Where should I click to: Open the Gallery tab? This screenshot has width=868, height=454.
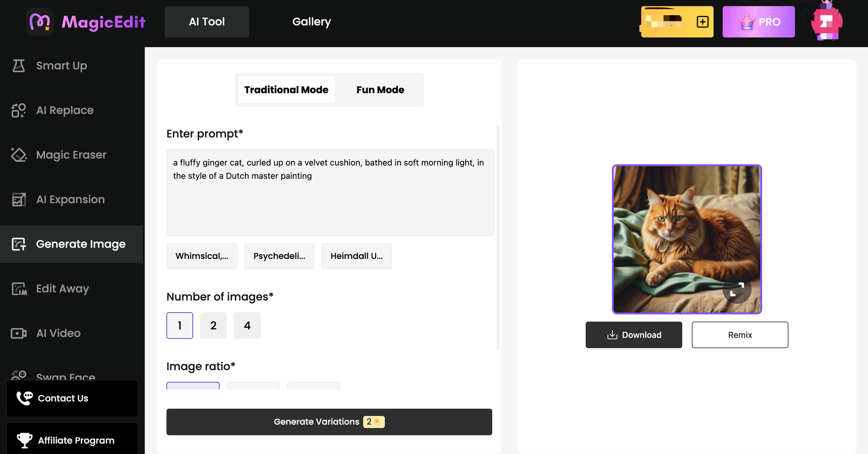point(312,22)
